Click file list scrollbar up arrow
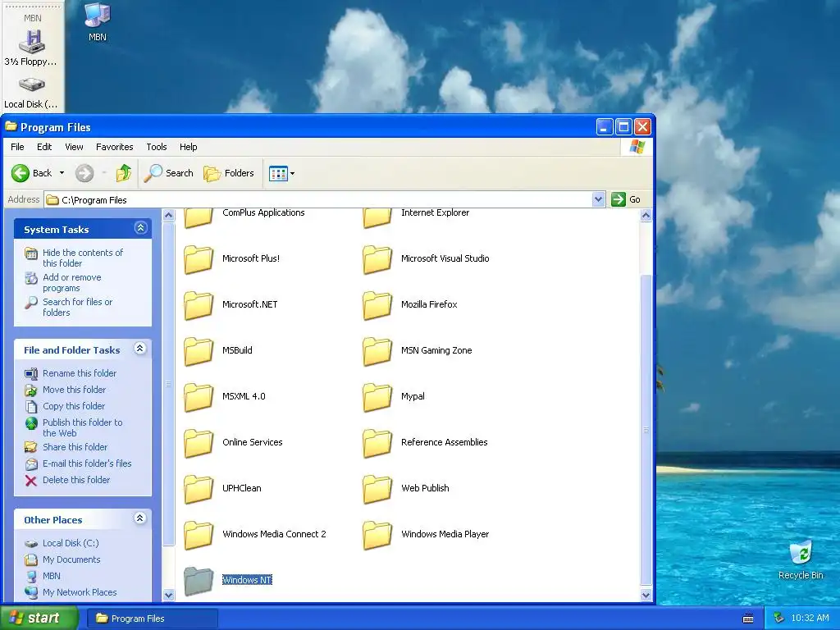840x630 pixels. (x=646, y=216)
